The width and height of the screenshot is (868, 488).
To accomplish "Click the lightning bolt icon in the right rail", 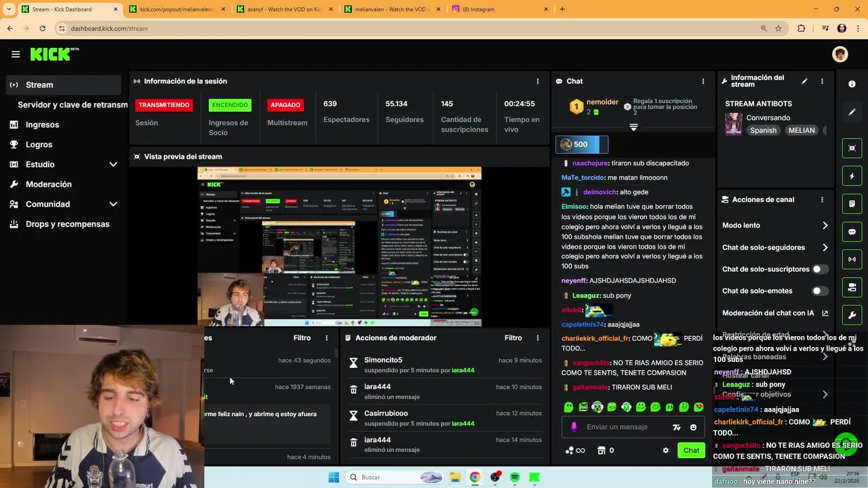I will 852,176.
